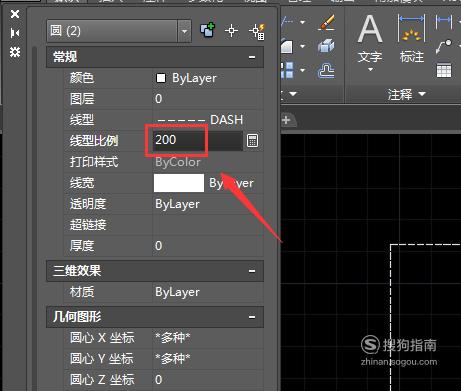Click the Select Objects crosshair icon
The height and width of the screenshot is (391, 461).
click(231, 31)
